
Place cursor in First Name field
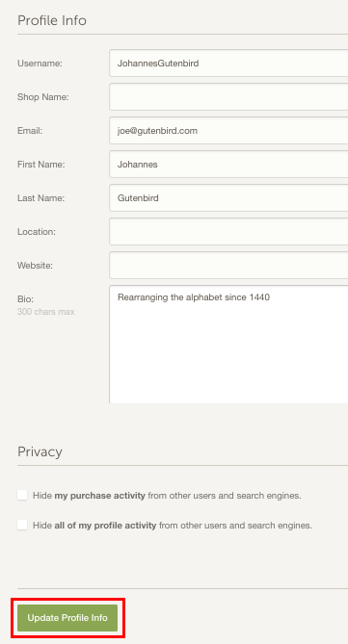click(228, 165)
